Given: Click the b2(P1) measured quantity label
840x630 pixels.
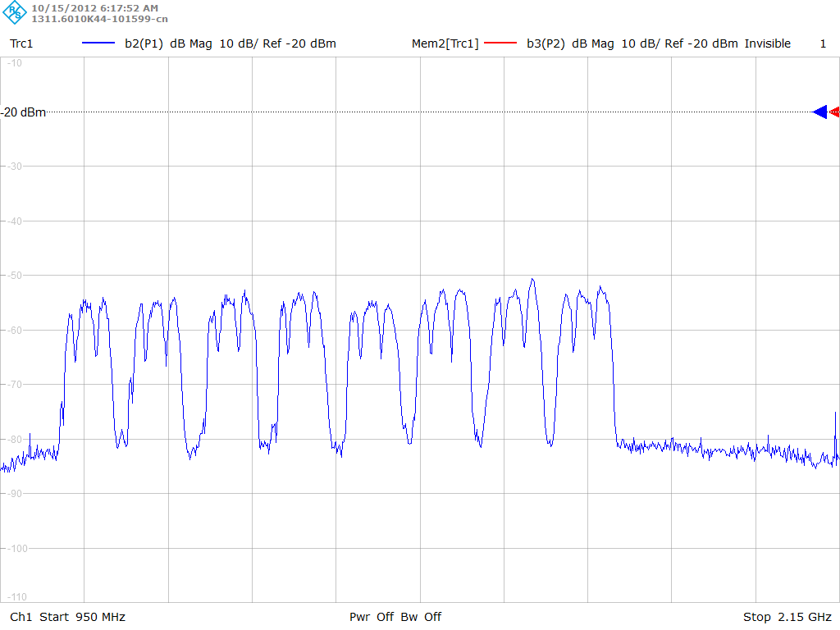Looking at the screenshot, I should coord(144,43).
